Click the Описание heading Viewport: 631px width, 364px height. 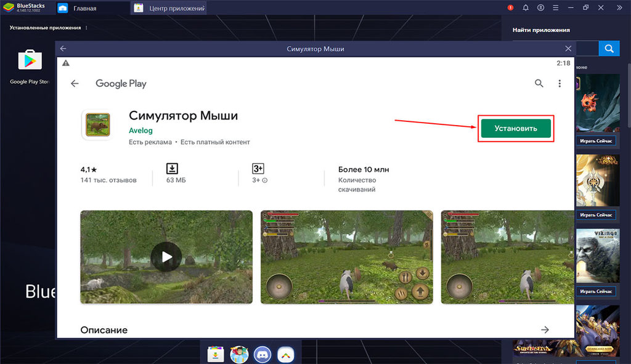pos(104,330)
